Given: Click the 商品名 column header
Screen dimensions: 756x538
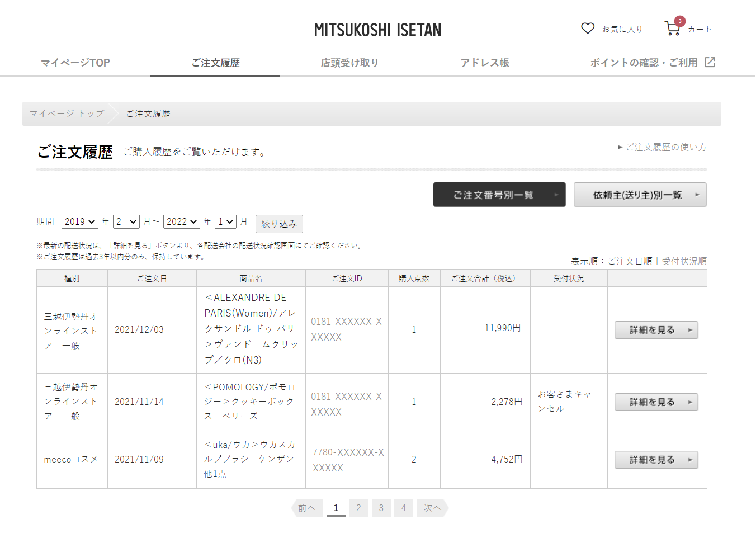Looking at the screenshot, I should click(x=251, y=278).
